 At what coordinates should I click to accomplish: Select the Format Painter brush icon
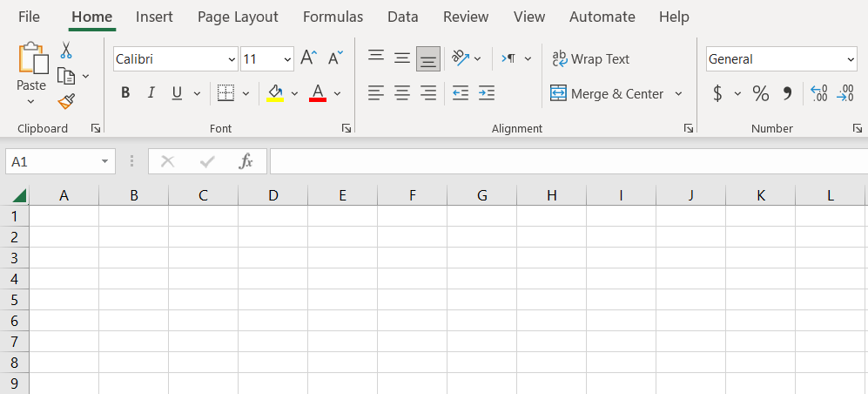click(x=66, y=101)
